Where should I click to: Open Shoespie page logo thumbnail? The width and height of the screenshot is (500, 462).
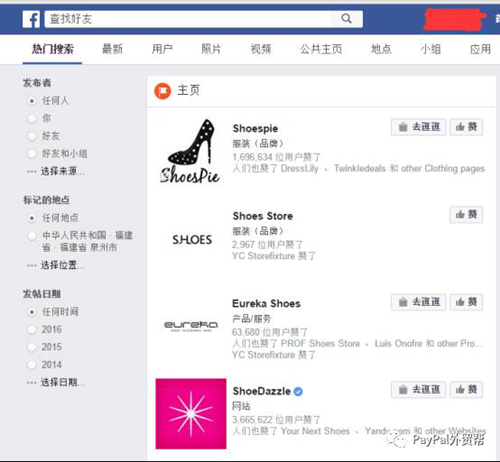point(191,151)
